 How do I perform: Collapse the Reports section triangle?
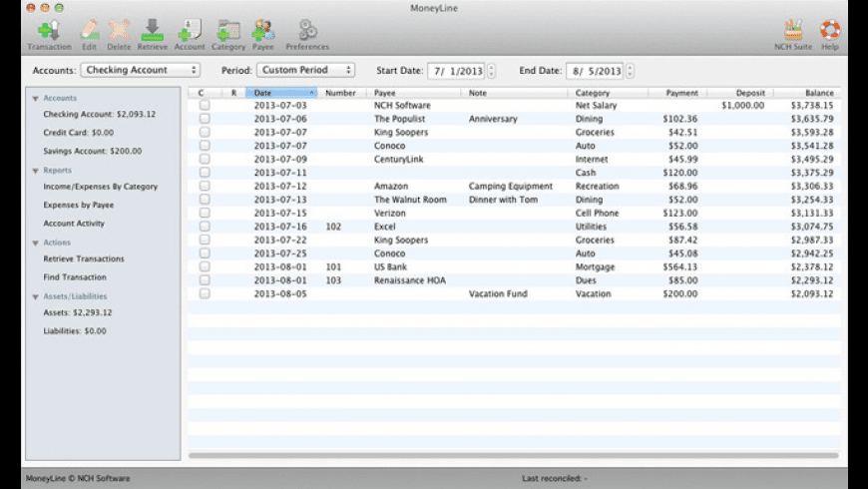point(36,171)
